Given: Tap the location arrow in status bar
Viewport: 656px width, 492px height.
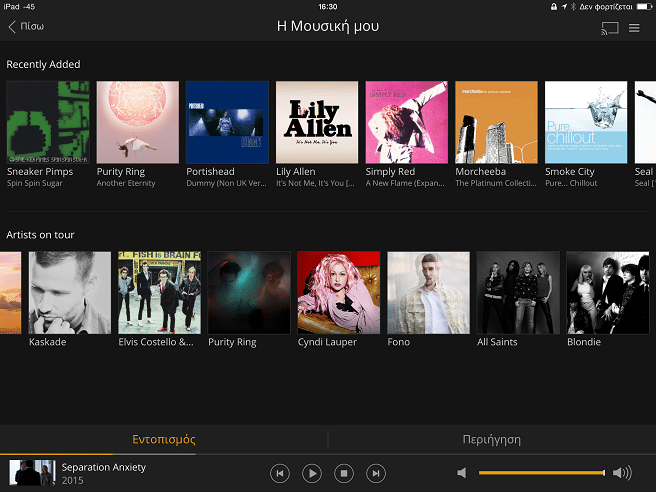Looking at the screenshot, I should (x=564, y=7).
